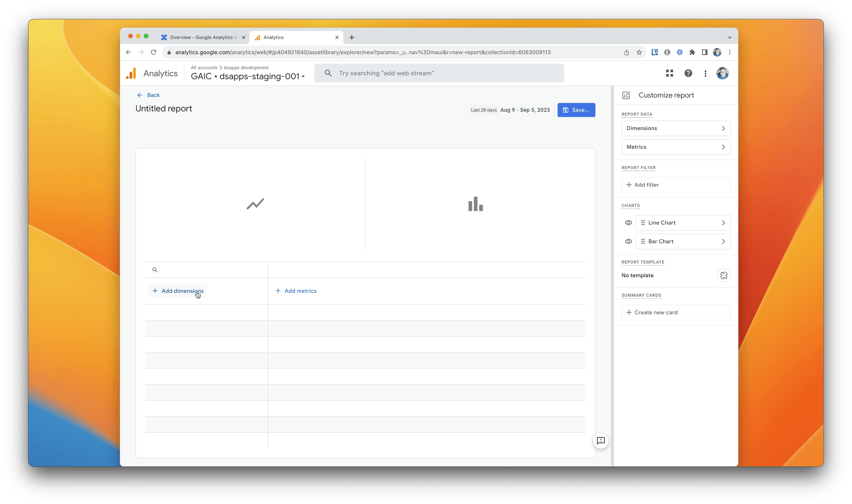Open Chrome three-dot menu
The image size is (852, 504).
click(730, 52)
